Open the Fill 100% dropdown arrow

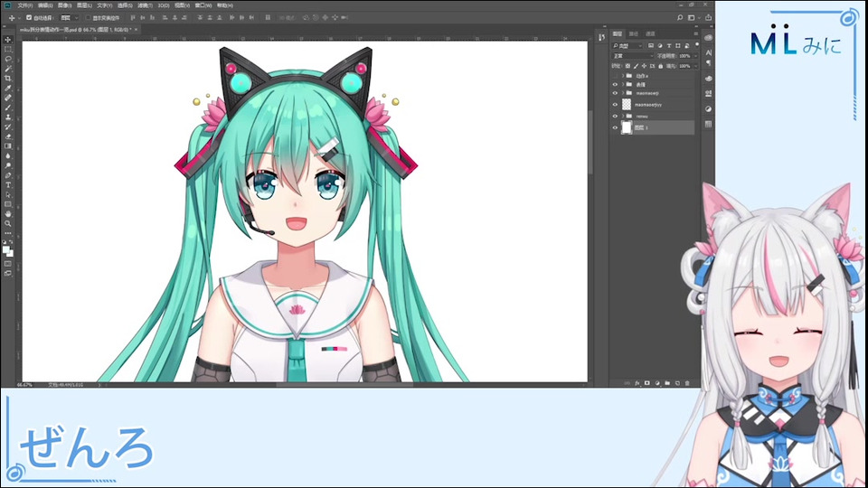click(696, 66)
